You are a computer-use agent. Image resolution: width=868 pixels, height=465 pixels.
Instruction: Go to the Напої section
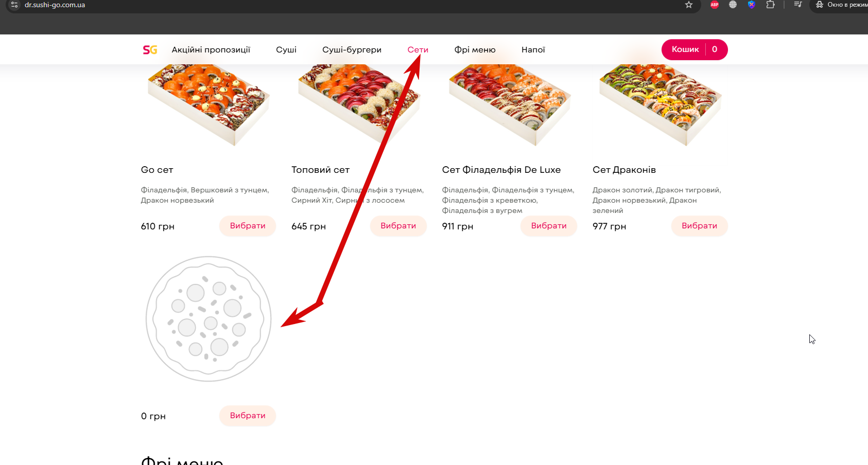pos(533,50)
